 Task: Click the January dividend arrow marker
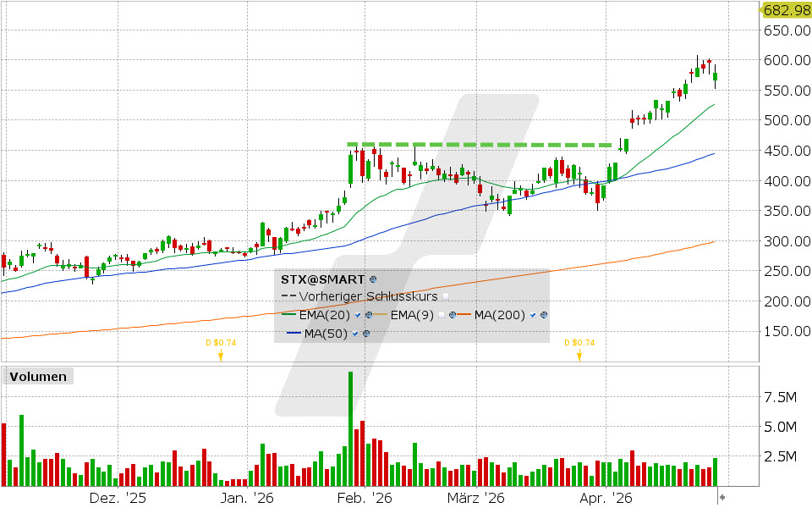pyautogui.click(x=220, y=356)
